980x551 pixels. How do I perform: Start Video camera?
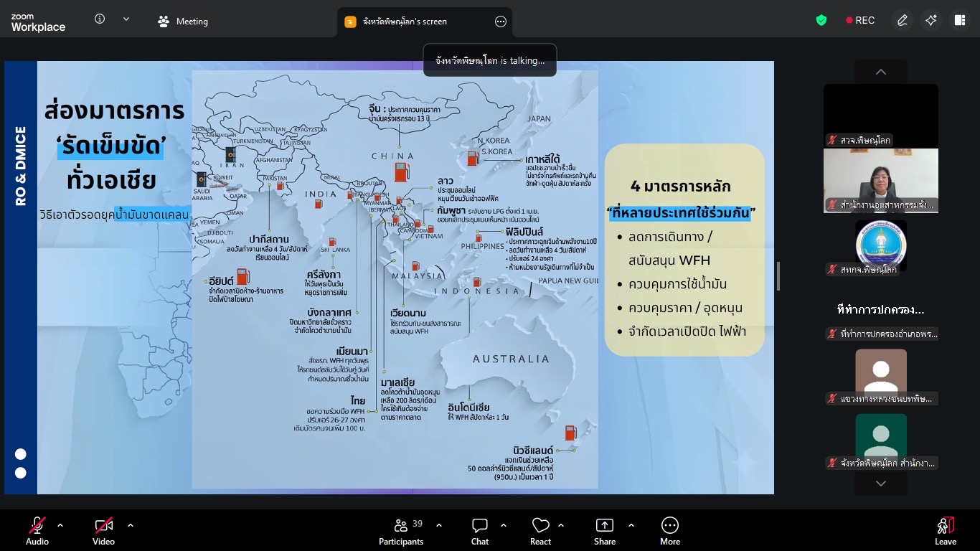103,530
